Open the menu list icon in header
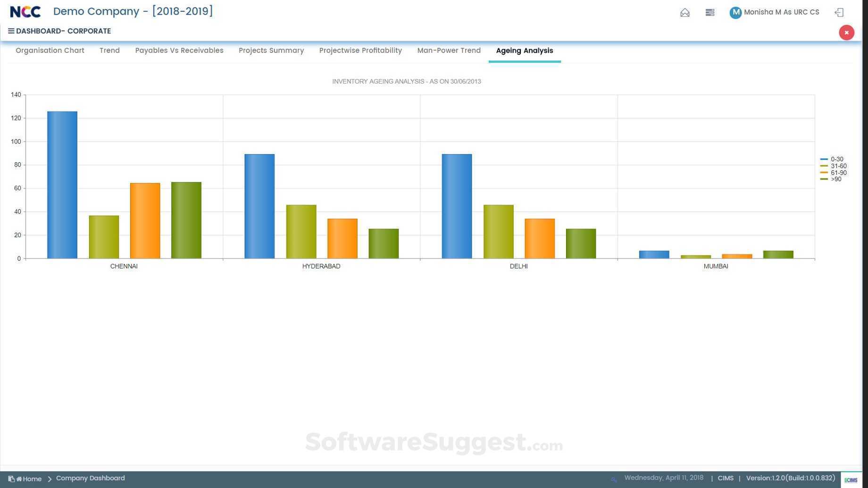The image size is (868, 488). point(710,13)
